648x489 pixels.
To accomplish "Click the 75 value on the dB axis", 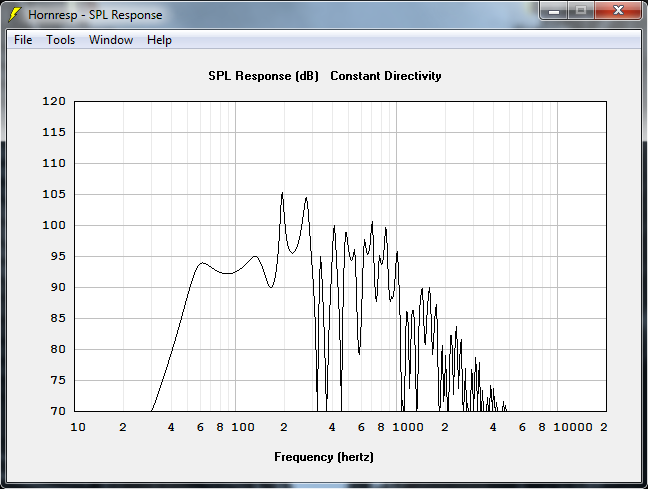I will (x=58, y=380).
